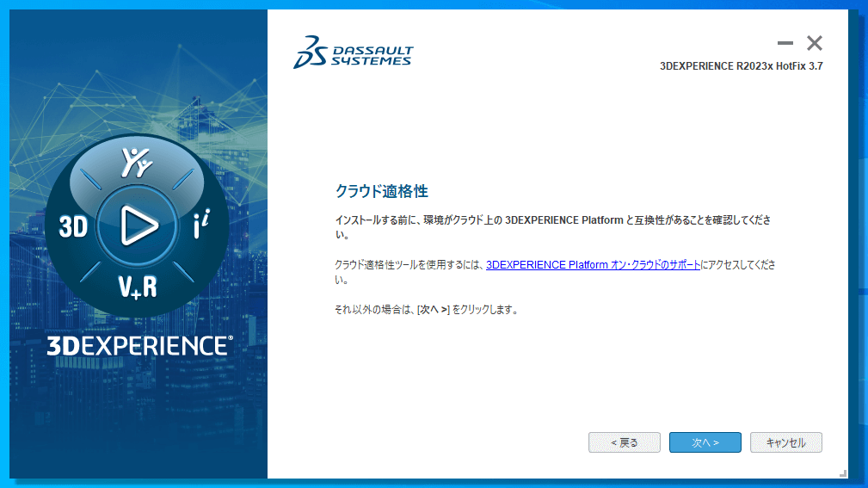Click the ii information quadrant of compass
The image size is (868, 488).
tap(201, 224)
